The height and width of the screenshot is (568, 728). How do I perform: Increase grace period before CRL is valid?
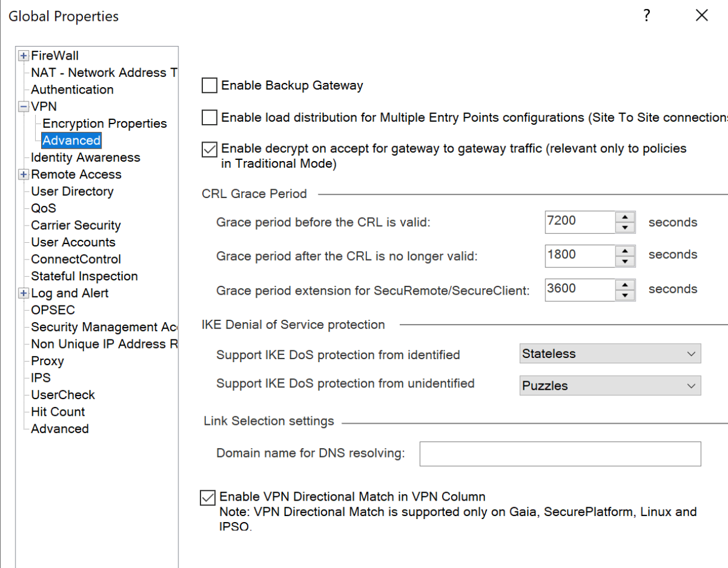pyautogui.click(x=624, y=217)
